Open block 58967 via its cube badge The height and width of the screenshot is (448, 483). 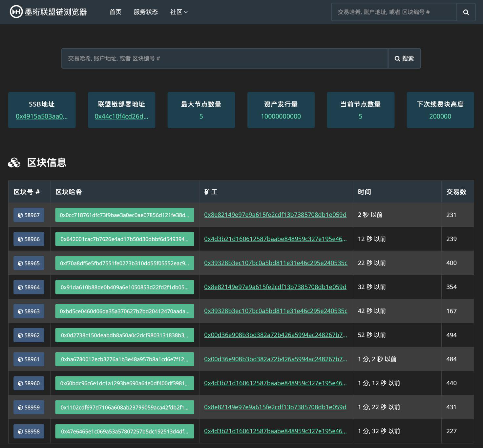tap(29, 215)
